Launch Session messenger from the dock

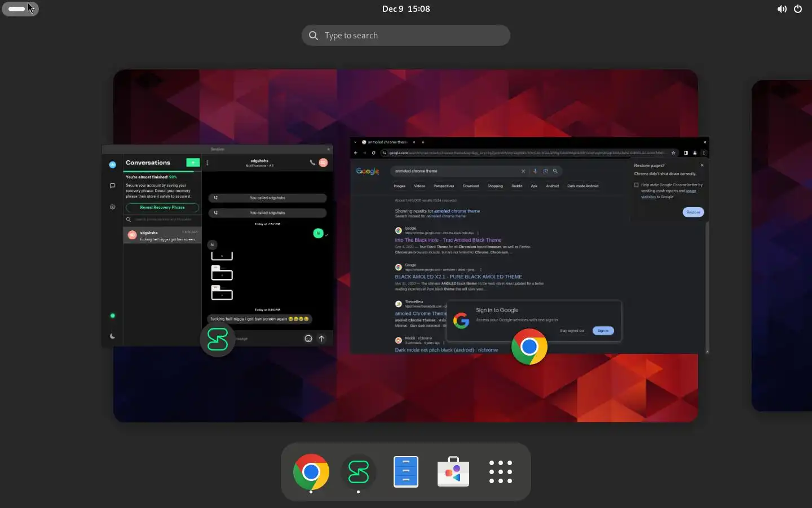359,471
